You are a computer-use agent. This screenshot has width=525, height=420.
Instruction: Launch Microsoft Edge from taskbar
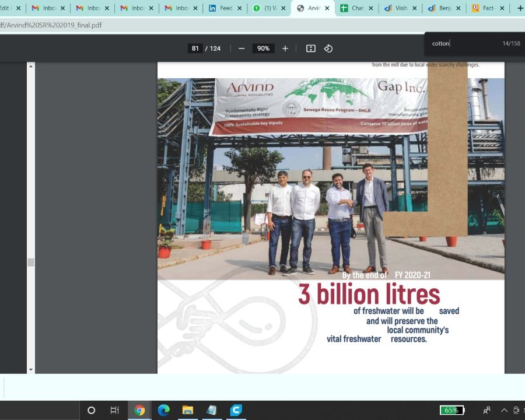pyautogui.click(x=163, y=410)
